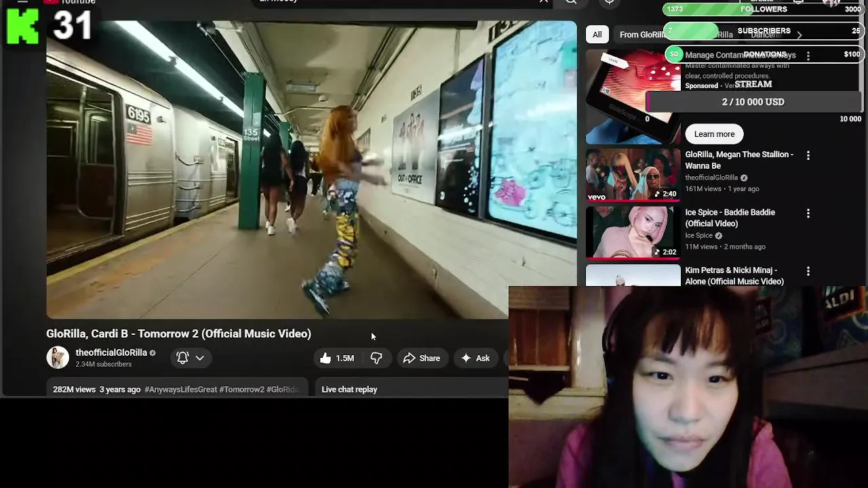Open the Ice Spice channel name

[x=698, y=236]
